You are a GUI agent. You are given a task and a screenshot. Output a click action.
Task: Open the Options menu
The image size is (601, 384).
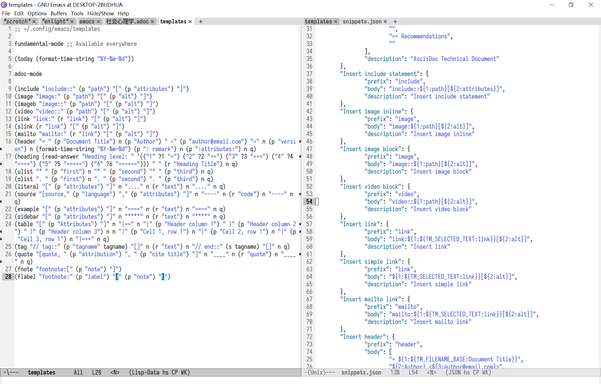click(x=37, y=13)
